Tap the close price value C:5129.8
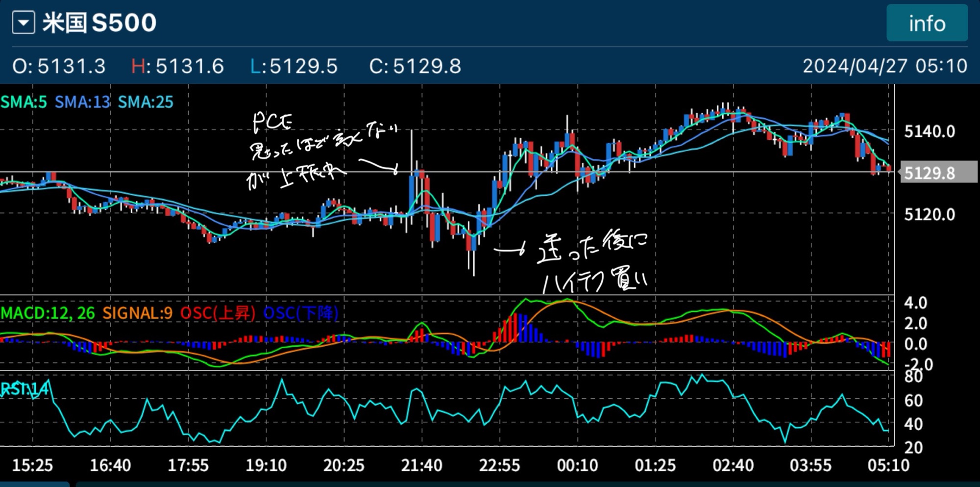The height and width of the screenshot is (487, 980). 415,66
